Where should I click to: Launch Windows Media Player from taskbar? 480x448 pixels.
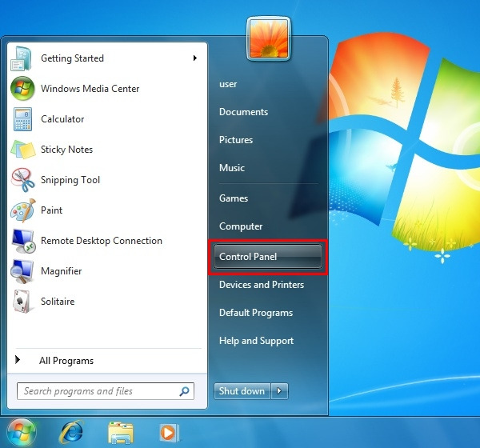click(x=168, y=433)
